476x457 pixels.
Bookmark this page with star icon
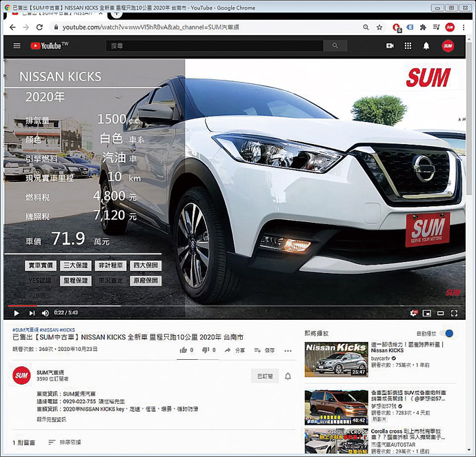point(379,28)
